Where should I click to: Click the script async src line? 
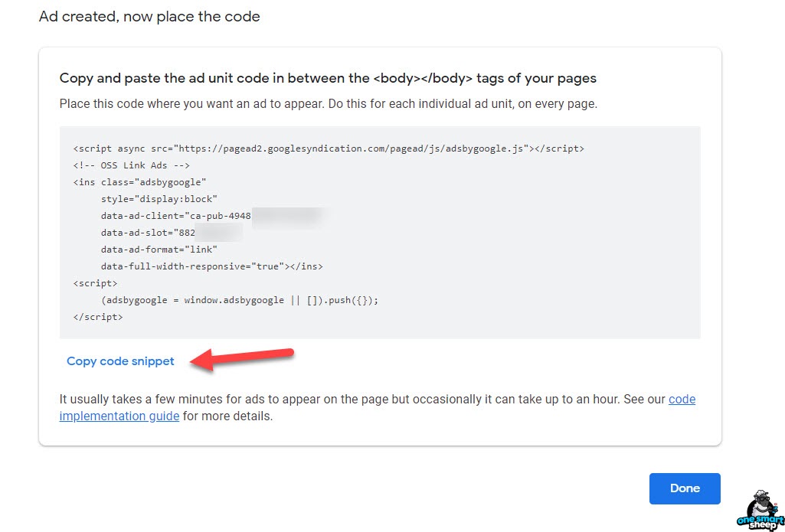pos(329,149)
